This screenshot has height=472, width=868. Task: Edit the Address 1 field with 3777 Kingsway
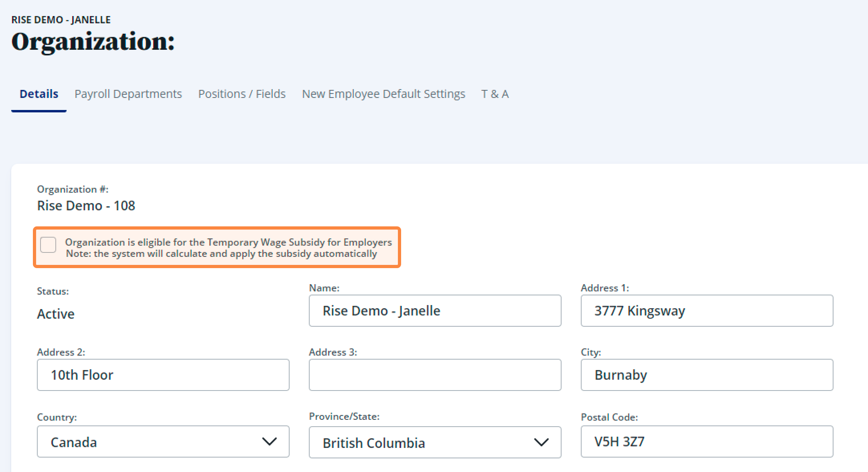(x=707, y=311)
